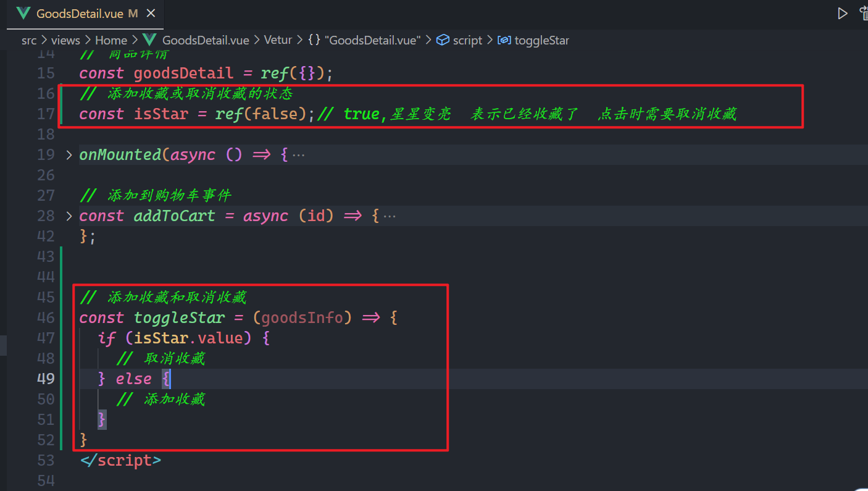Click line number 46 in gutter
This screenshot has height=491, width=868.
(x=46, y=318)
